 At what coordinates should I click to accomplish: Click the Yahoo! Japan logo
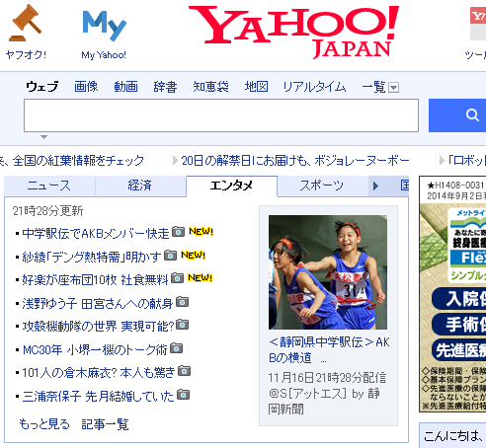point(293,32)
